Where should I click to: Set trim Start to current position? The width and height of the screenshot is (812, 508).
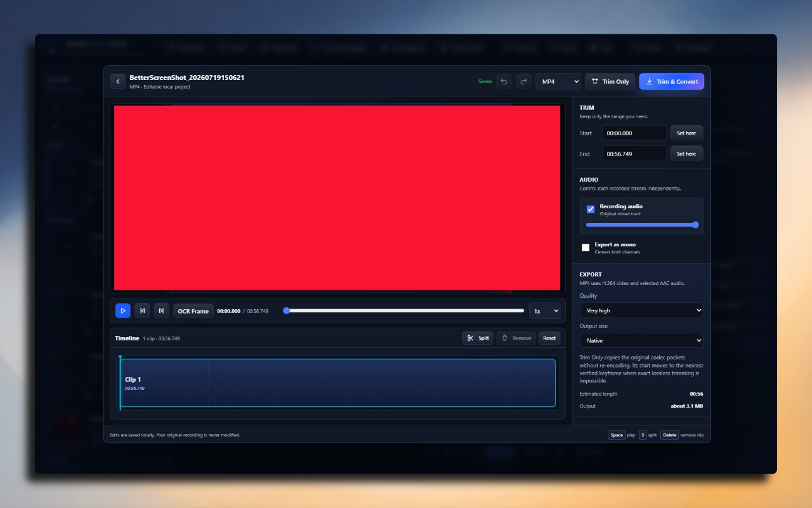click(686, 133)
